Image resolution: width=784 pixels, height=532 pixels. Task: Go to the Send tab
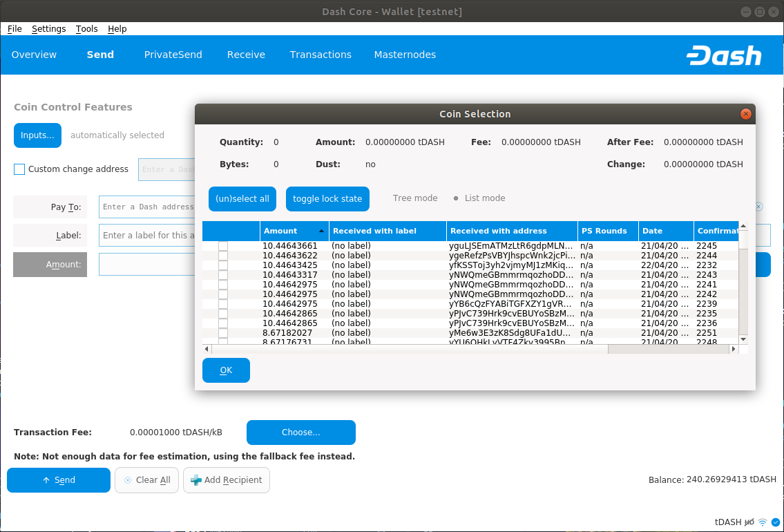100,55
